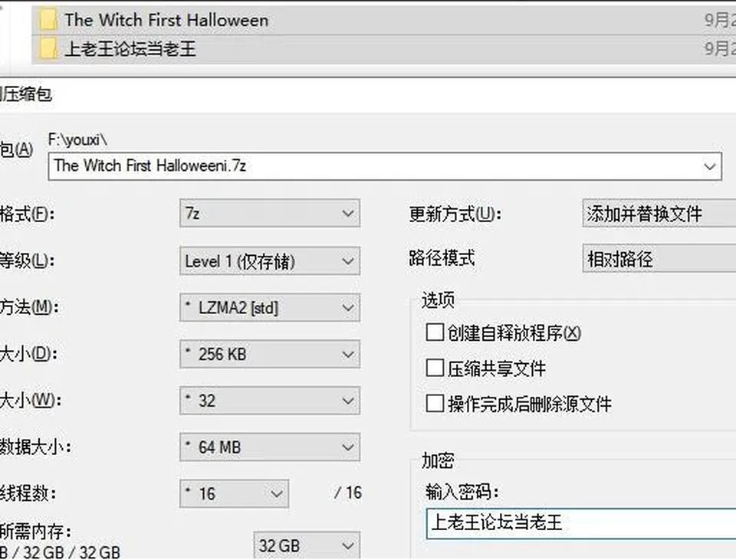Viewport: 736px width, 560px height.
Task: Select The Witch First Halloween folder name
Action: click(x=166, y=20)
